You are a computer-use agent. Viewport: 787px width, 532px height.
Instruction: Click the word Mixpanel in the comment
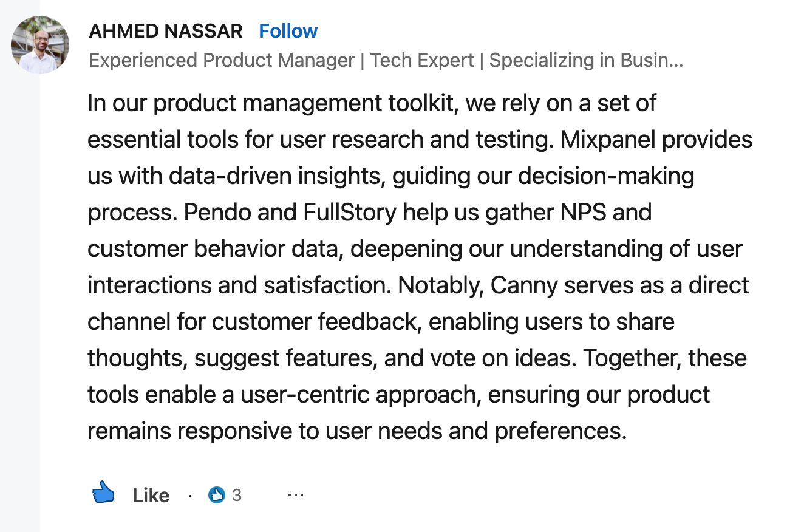click(x=608, y=140)
